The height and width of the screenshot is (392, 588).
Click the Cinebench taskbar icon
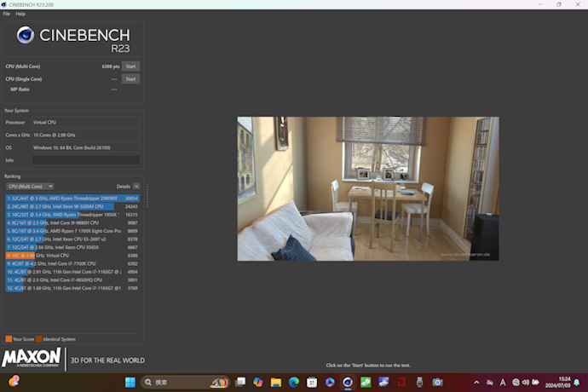click(348, 383)
